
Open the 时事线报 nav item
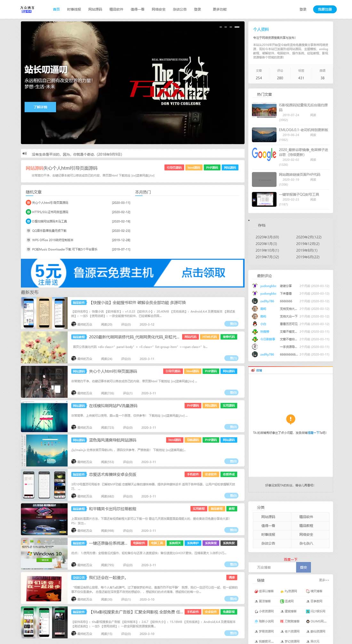(74, 9)
